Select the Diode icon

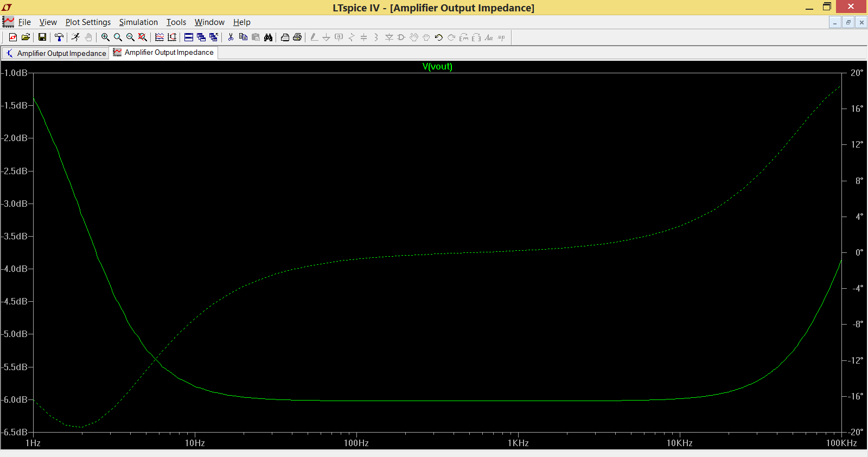[389, 37]
